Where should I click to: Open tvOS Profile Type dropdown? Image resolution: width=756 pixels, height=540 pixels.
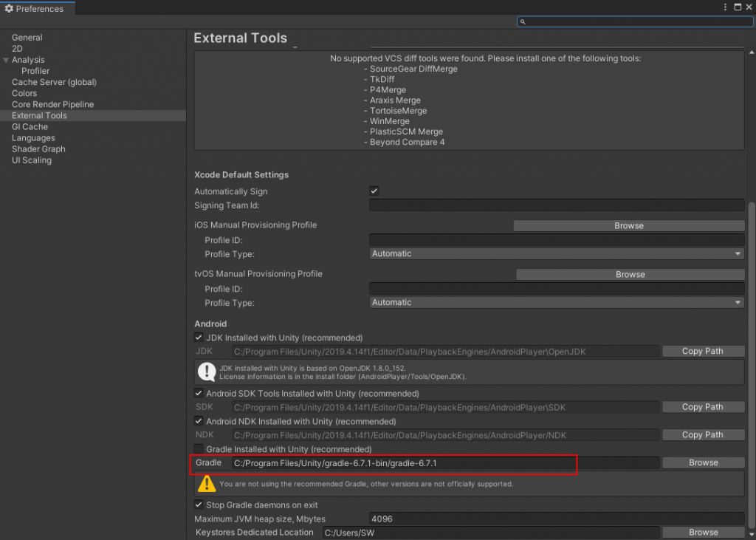[x=557, y=302]
